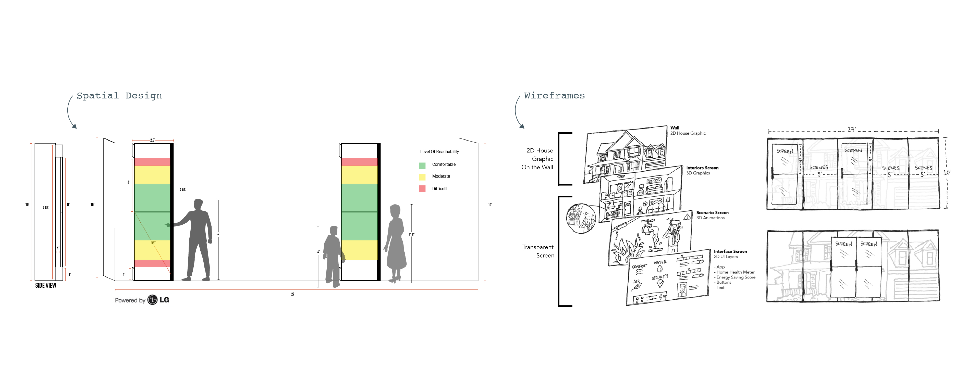The width and height of the screenshot is (980, 381).
Task: Click the 27' dimension above the top wireframe
Action: 851,130
